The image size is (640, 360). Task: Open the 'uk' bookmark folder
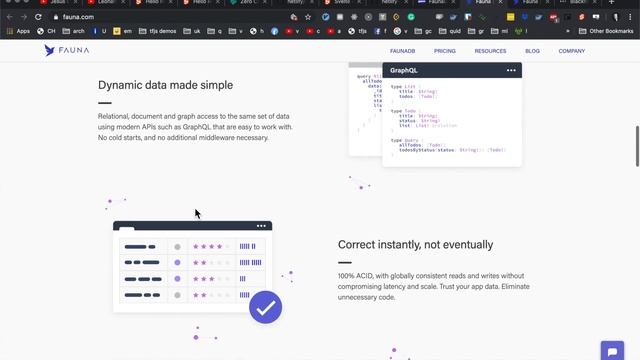coord(192,31)
